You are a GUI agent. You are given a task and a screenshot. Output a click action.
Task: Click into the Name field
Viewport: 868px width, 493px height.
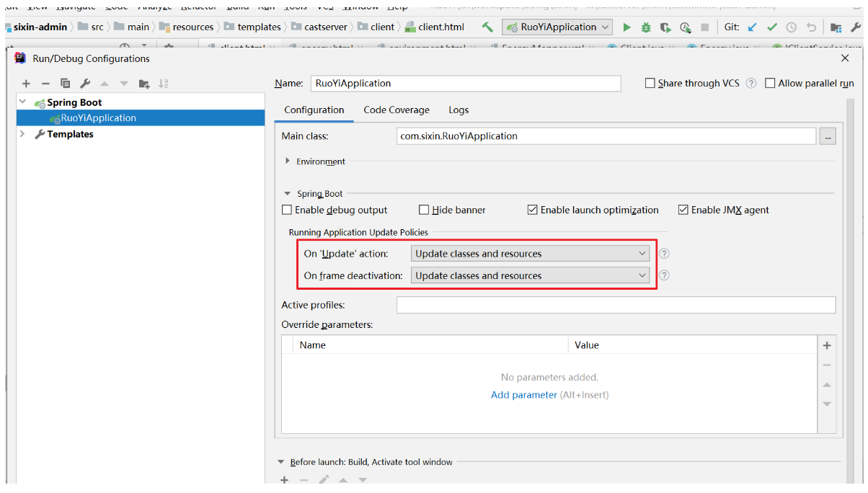466,84
